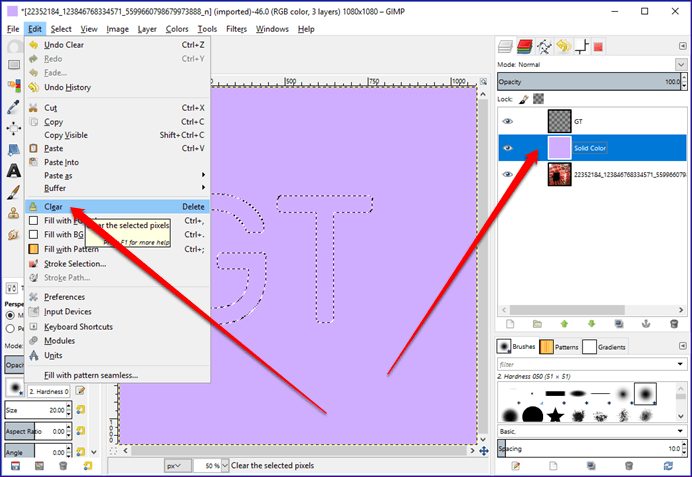Anchor the floating layer
Screen dimensions: 692x477
(x=646, y=324)
